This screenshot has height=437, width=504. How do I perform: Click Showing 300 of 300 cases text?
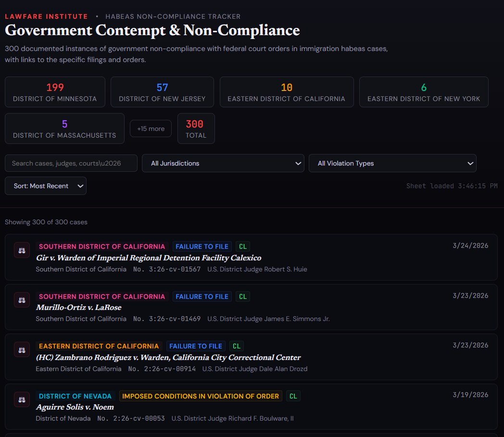pos(46,222)
